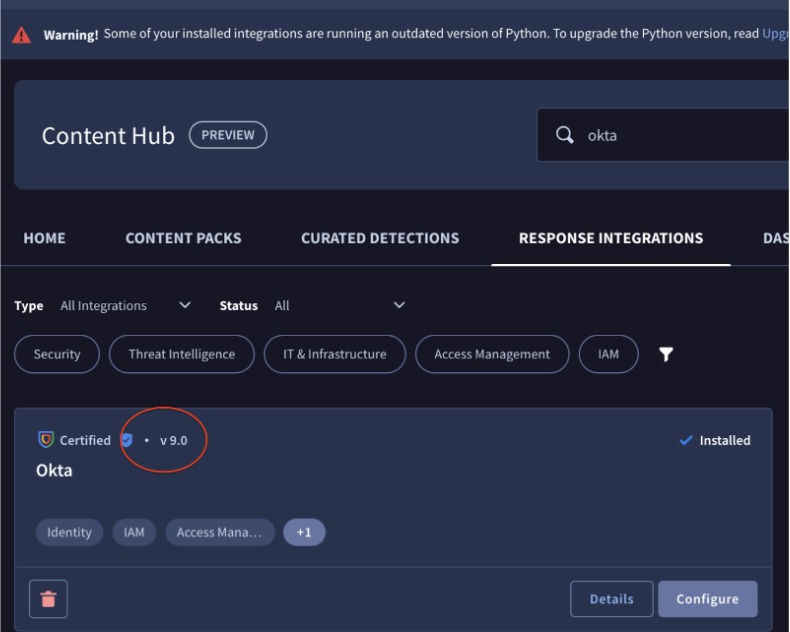790x632 pixels.
Task: Click the Okta Details button
Action: coord(611,599)
